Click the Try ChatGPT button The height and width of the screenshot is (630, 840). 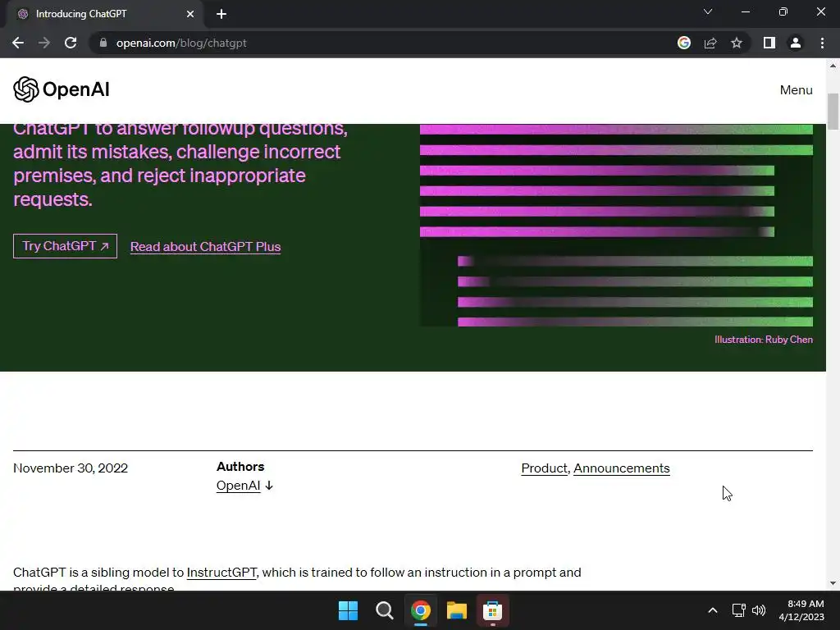click(65, 246)
